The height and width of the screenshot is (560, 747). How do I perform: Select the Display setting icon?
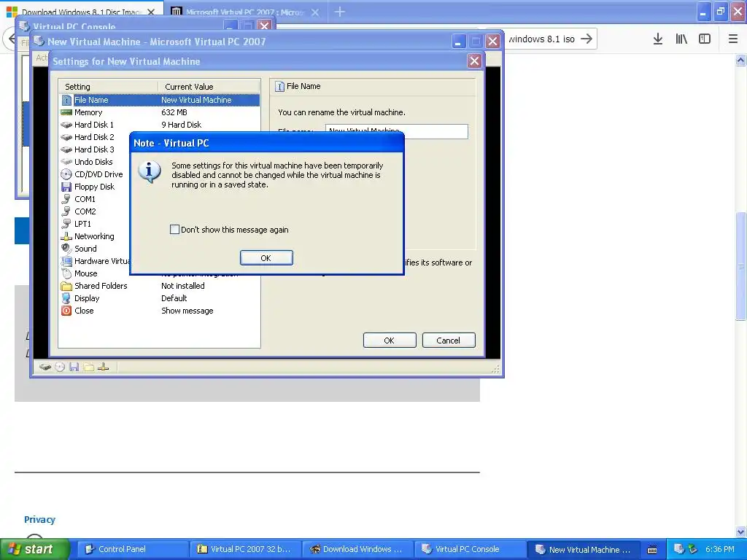[66, 298]
